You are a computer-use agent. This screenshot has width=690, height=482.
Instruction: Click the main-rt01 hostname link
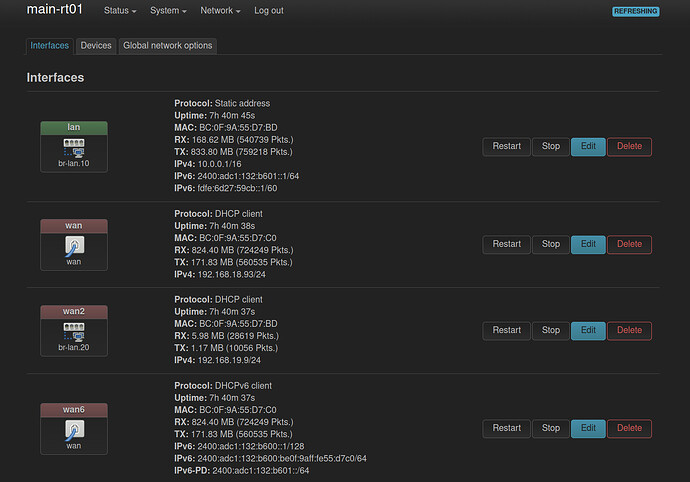[55, 10]
